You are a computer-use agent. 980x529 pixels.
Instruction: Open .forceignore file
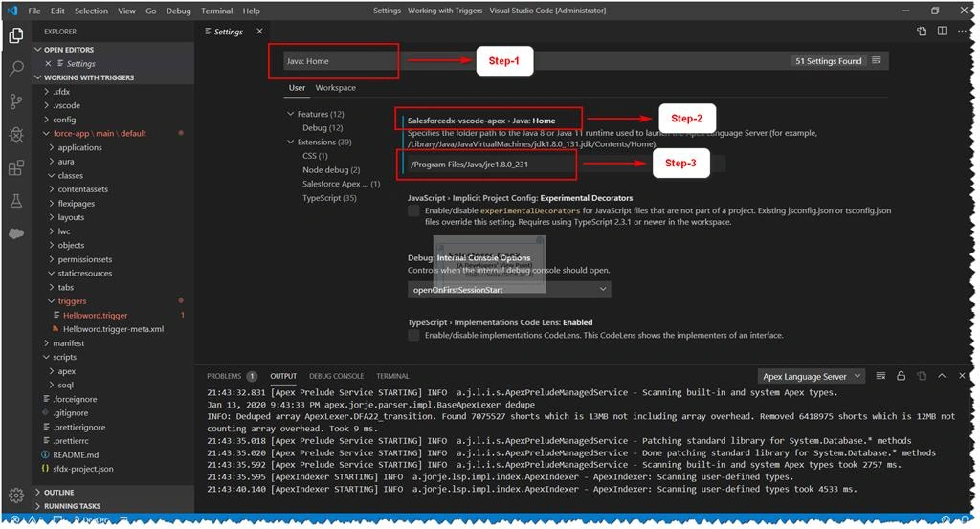[x=75, y=399]
